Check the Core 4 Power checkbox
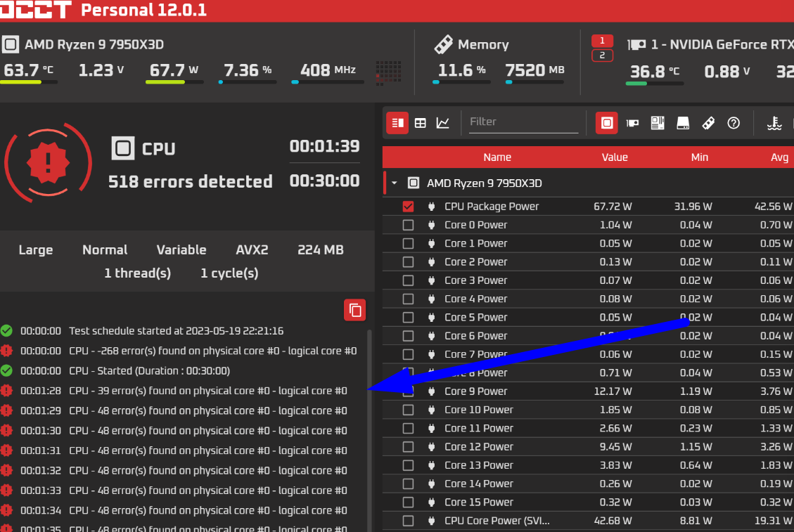 coord(408,299)
